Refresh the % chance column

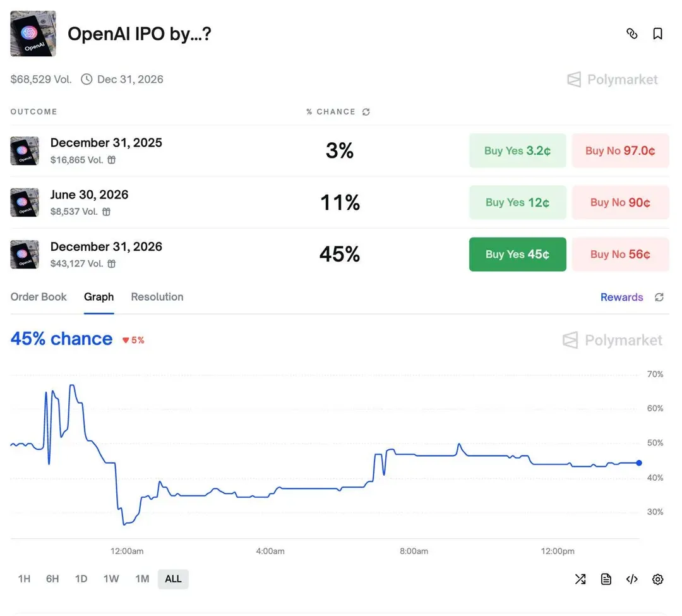coord(366,112)
